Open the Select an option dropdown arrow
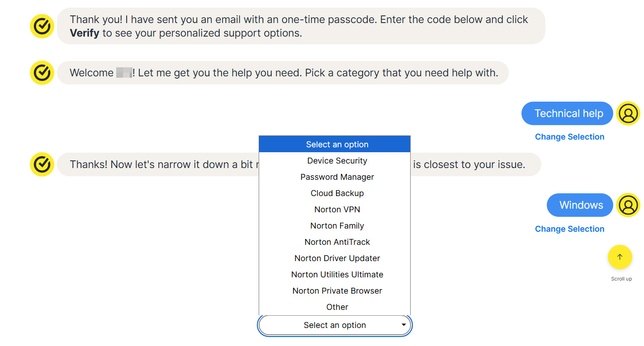644x346 pixels. pyautogui.click(x=403, y=325)
